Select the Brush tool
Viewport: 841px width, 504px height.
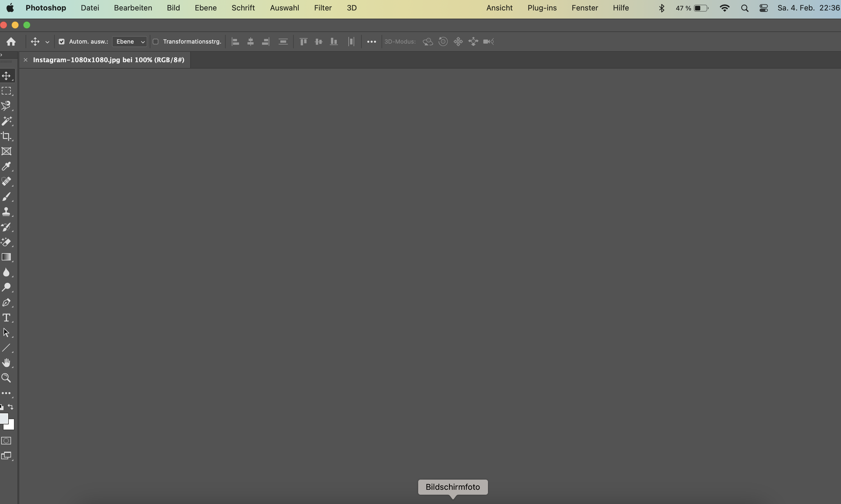point(7,197)
